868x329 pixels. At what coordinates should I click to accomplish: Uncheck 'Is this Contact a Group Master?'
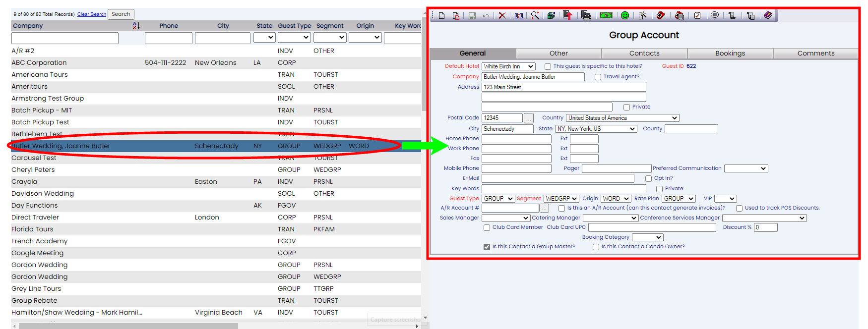pyautogui.click(x=487, y=247)
